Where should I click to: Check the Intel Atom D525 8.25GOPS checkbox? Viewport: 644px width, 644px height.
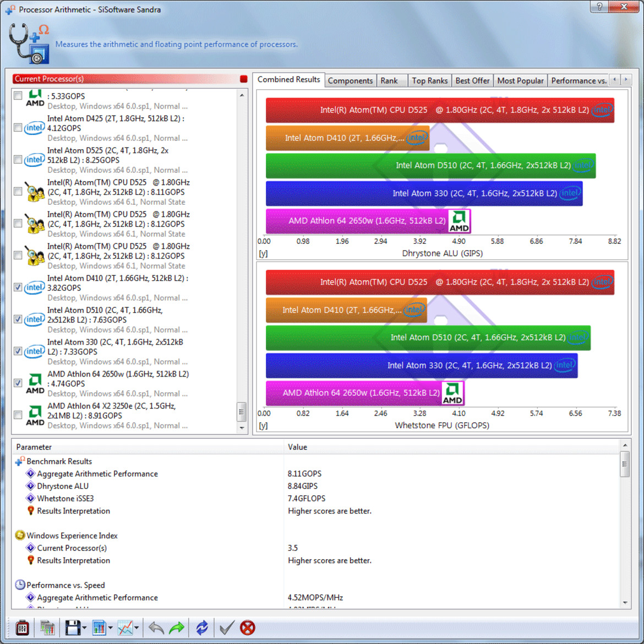(18, 160)
